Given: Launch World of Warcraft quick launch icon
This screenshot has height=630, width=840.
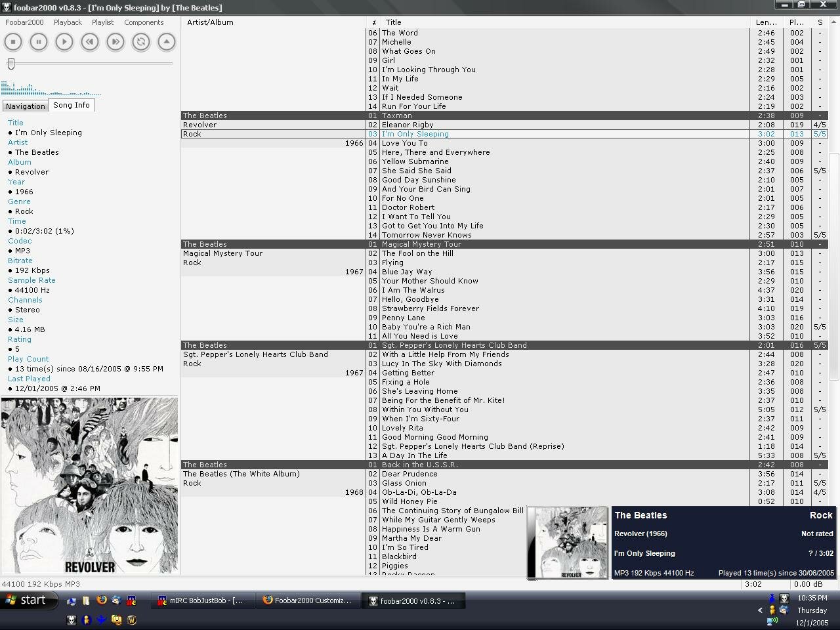Looking at the screenshot, I should pyautogui.click(x=132, y=619).
